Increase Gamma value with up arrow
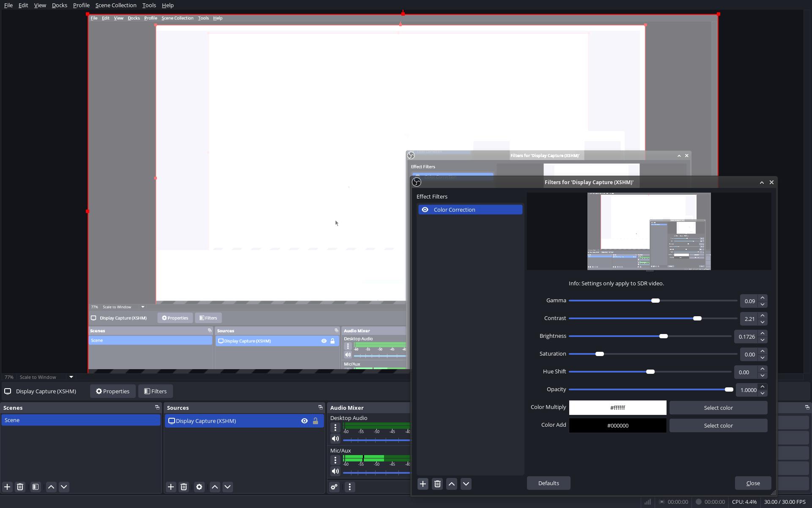 coord(763,298)
